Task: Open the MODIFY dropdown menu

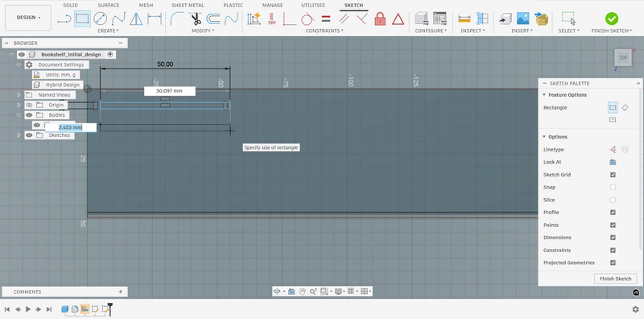Action: click(x=203, y=31)
